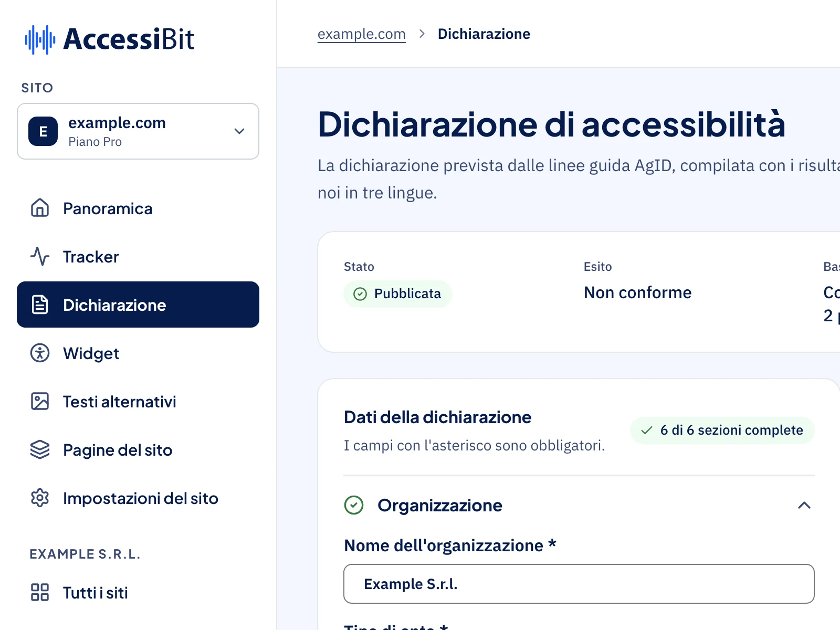This screenshot has width=840, height=630.
Task: Click the Esito column label
Action: click(598, 267)
